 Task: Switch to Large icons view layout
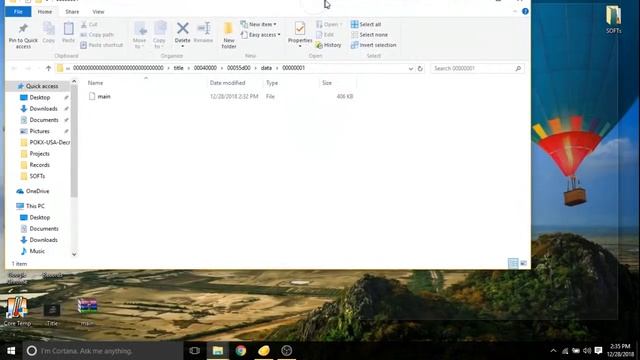[523, 263]
